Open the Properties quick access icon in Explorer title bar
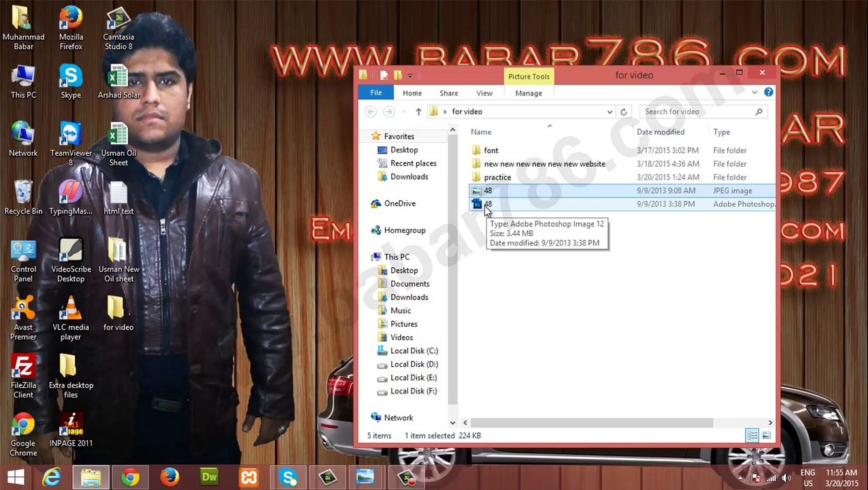 [384, 75]
